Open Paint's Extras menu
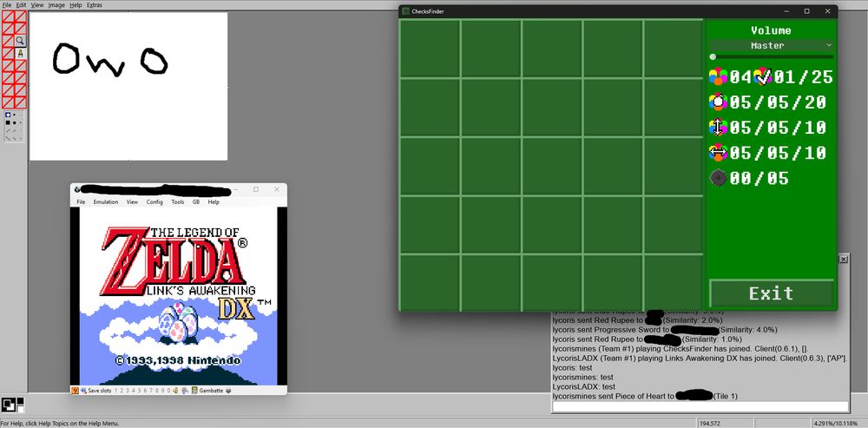 [x=94, y=5]
